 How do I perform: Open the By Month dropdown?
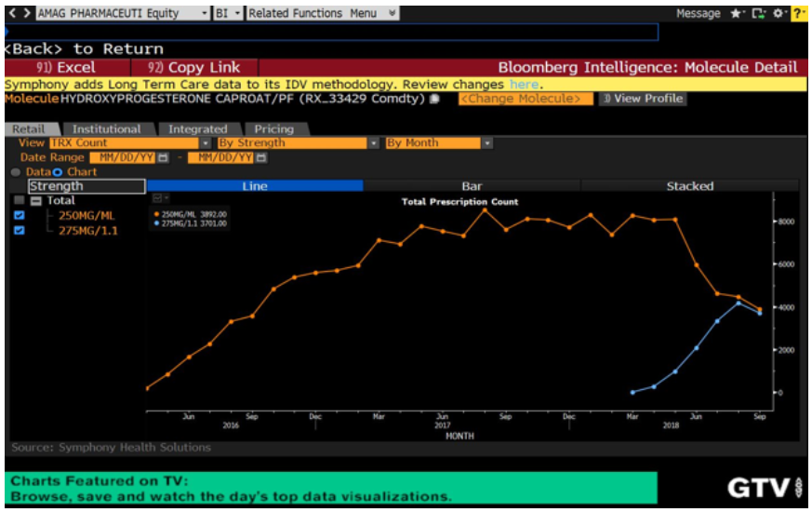[x=486, y=143]
